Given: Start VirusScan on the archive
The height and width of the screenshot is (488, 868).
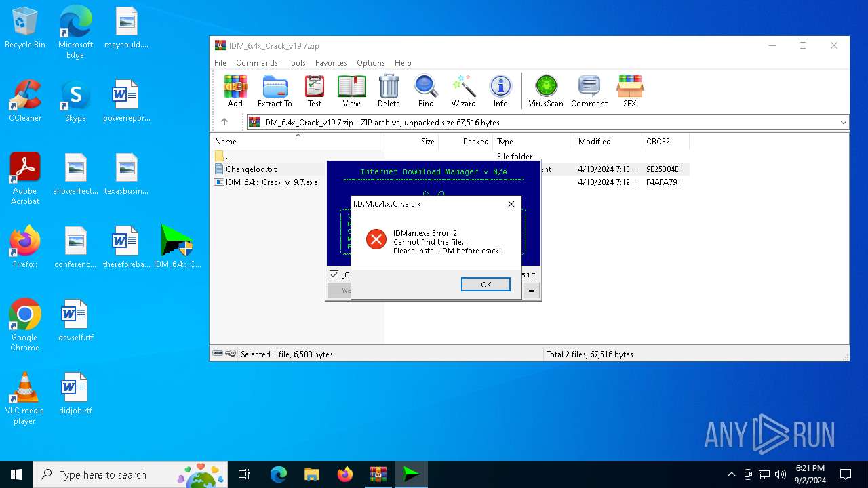Looking at the screenshot, I should tap(546, 91).
